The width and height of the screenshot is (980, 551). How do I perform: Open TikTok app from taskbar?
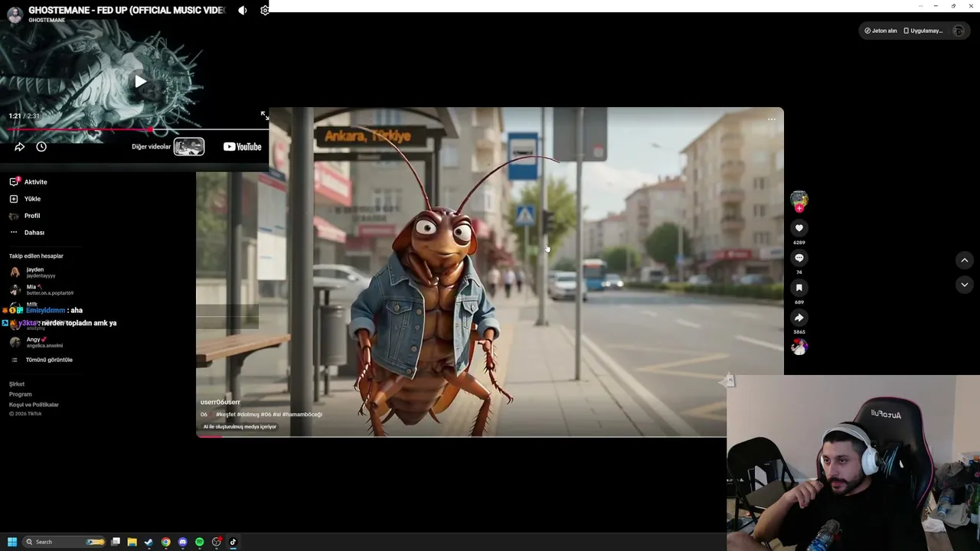(x=233, y=542)
